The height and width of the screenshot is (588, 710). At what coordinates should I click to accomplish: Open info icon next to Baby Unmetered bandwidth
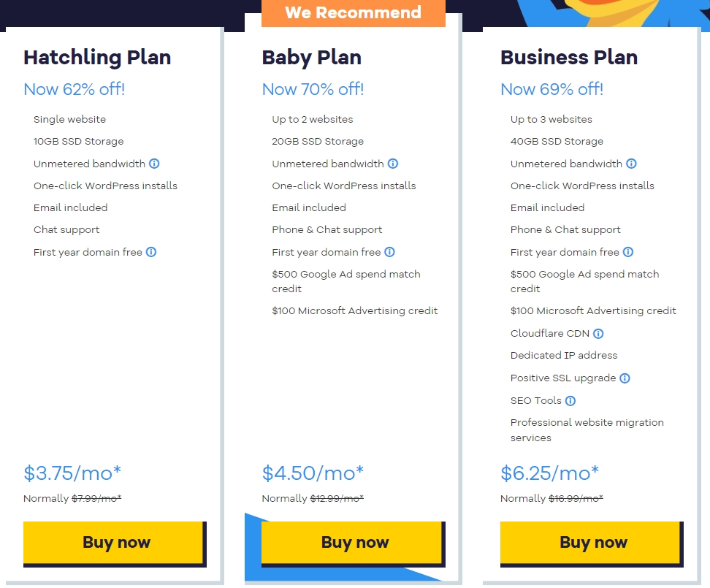point(393,164)
